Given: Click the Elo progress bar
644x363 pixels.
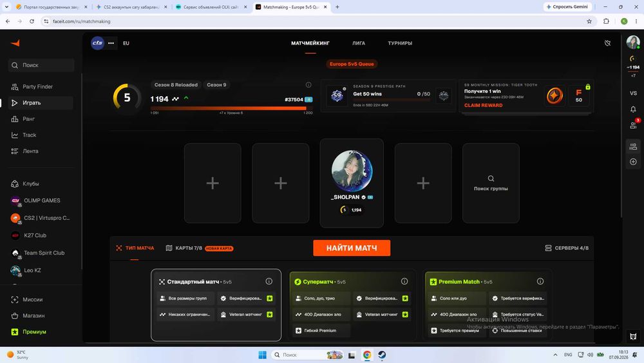Looking at the screenshot, I should 231,108.
